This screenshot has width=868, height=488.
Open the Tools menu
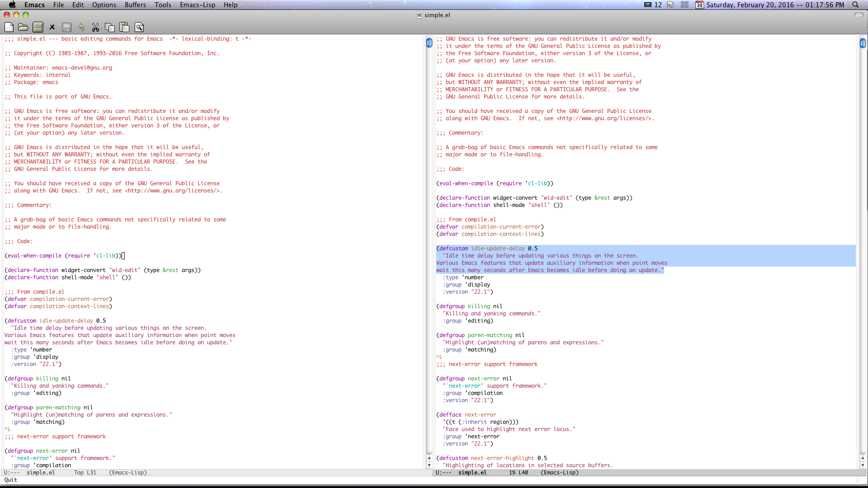point(163,5)
